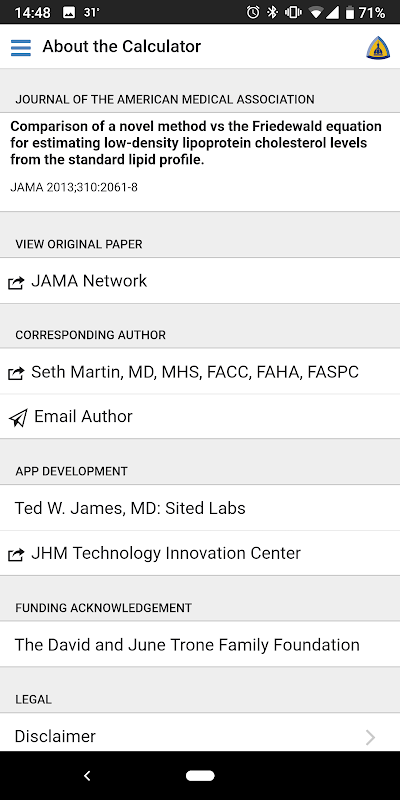Tap the external link icon beside Seth Martin
The height and width of the screenshot is (800, 400).
[16, 373]
